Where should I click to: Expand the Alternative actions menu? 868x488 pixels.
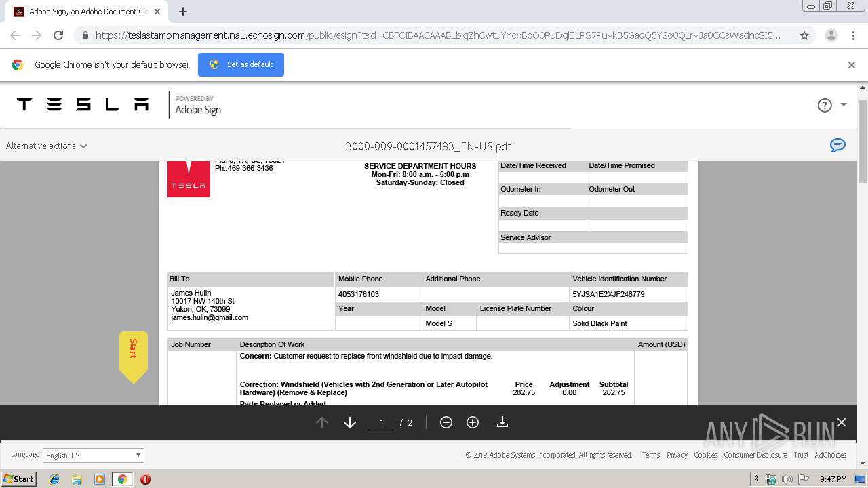pyautogui.click(x=46, y=146)
